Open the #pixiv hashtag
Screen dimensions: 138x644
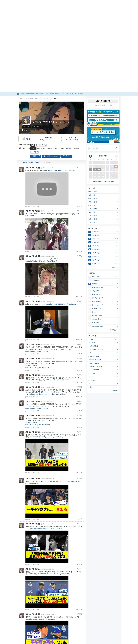tap(91, 339)
